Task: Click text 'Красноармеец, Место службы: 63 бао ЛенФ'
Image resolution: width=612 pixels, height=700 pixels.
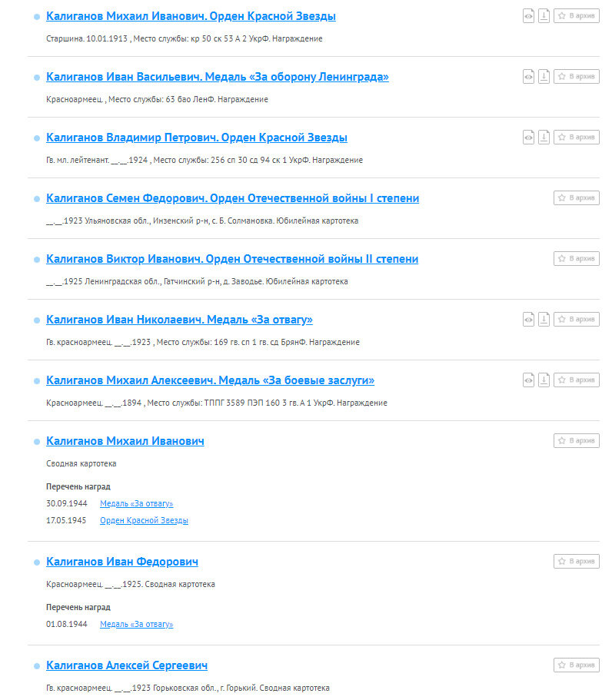Action: pyautogui.click(x=157, y=100)
